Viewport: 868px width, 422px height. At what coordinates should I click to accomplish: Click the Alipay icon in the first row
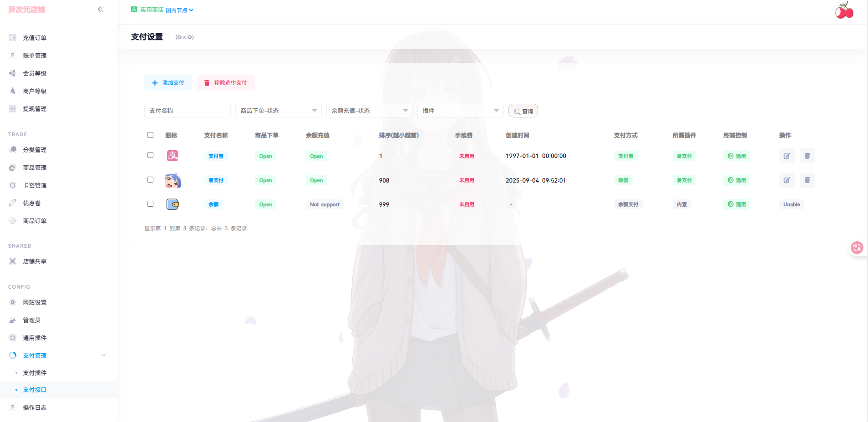(x=173, y=156)
